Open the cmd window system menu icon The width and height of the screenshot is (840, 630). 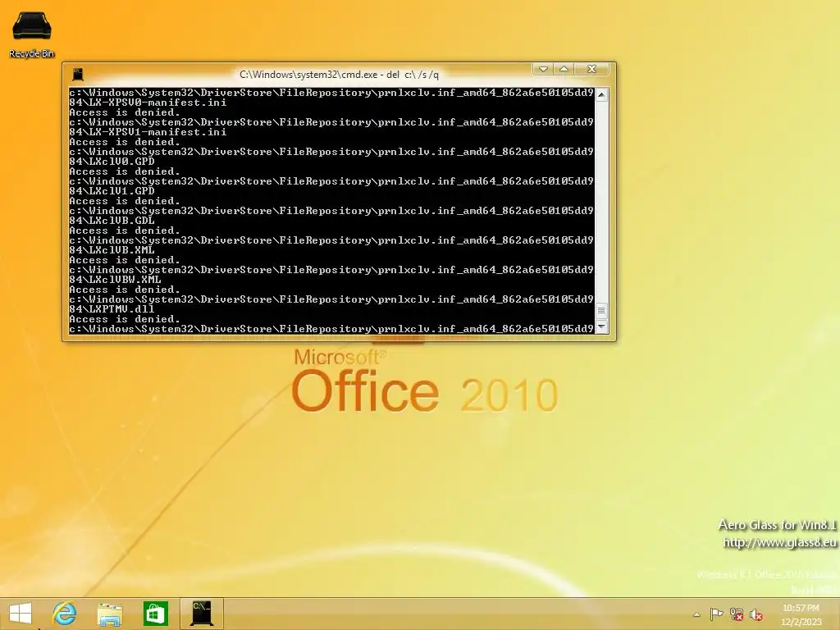tap(78, 74)
